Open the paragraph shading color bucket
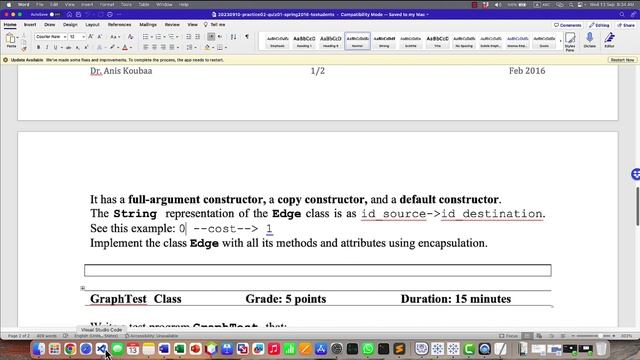 (x=207, y=48)
